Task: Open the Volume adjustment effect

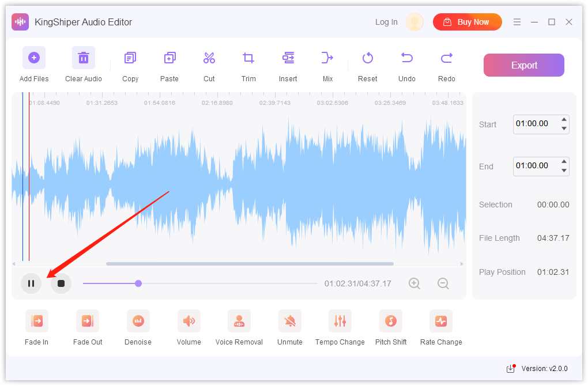Action: pyautogui.click(x=189, y=321)
